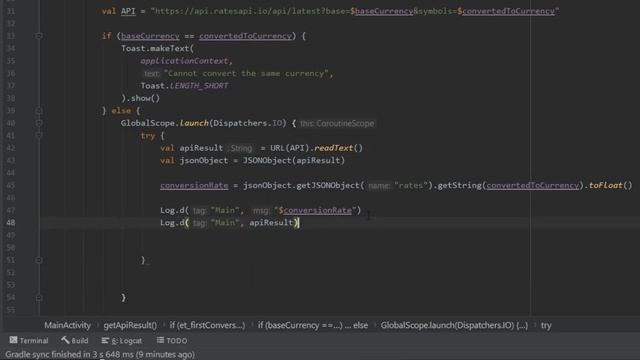Click jsonObject declaration on line 43

[204, 160]
